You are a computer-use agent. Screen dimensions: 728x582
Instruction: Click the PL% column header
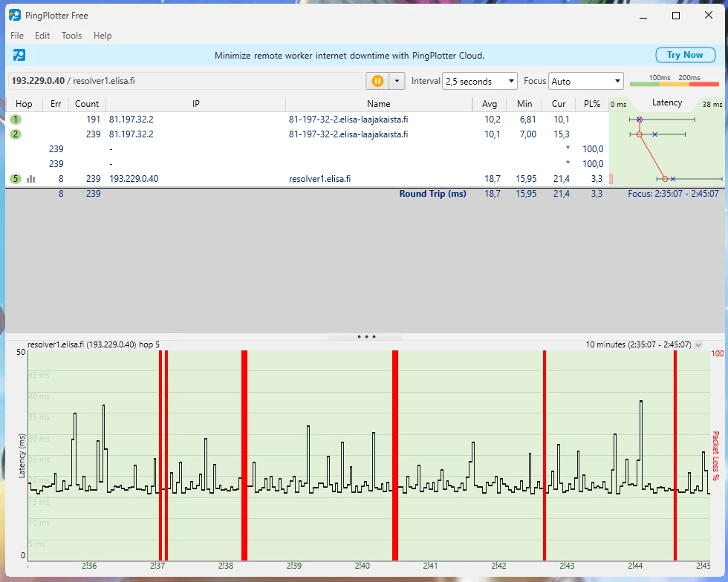pos(592,104)
